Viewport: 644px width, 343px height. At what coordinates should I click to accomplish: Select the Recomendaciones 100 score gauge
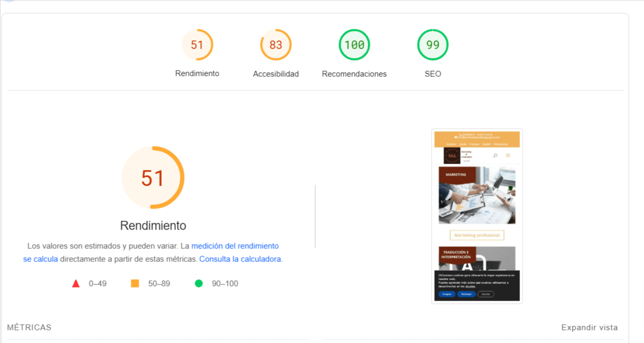pos(354,45)
